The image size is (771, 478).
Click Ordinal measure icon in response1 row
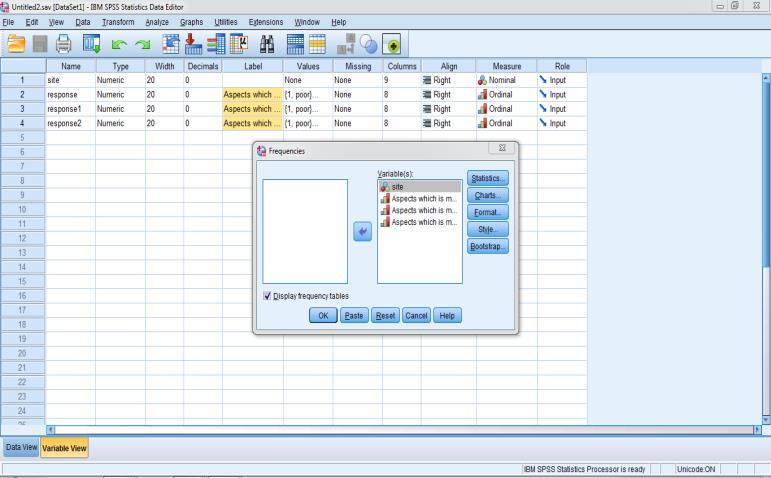click(482, 109)
